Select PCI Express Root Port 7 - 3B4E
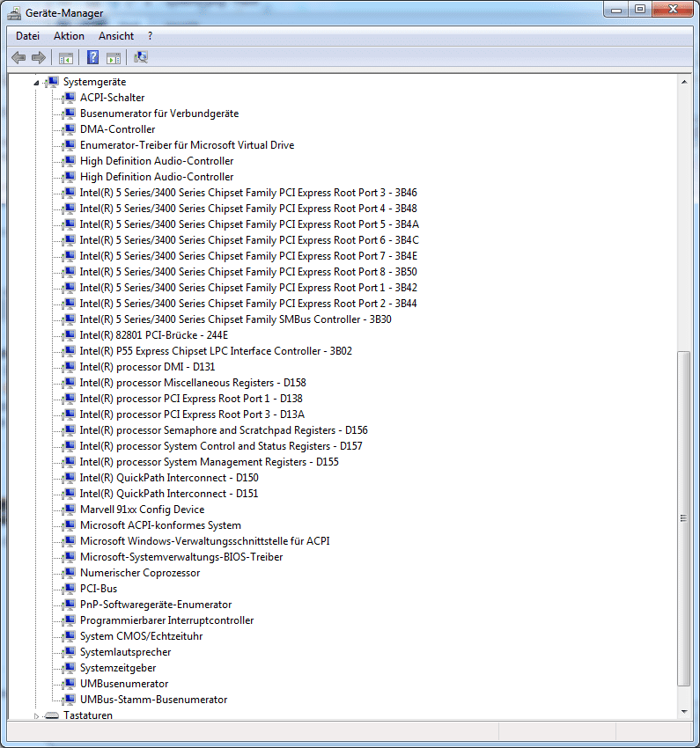The image size is (700, 748). [x=248, y=256]
